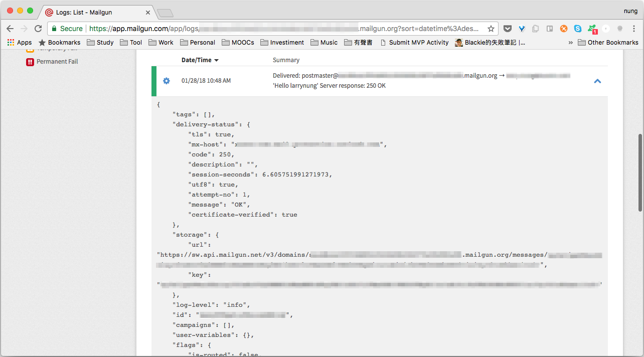Viewport: 644px width, 357px height.
Task: Click the page vertical scrollbar thumb
Action: click(640, 173)
